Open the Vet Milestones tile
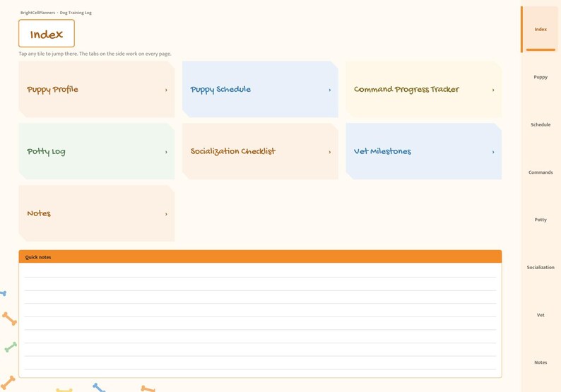The width and height of the screenshot is (561, 392). click(424, 151)
